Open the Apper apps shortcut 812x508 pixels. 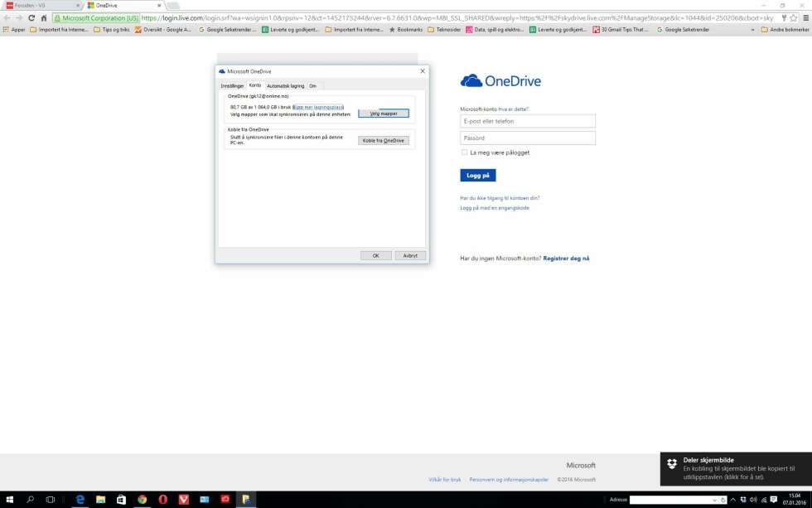[x=14, y=30]
